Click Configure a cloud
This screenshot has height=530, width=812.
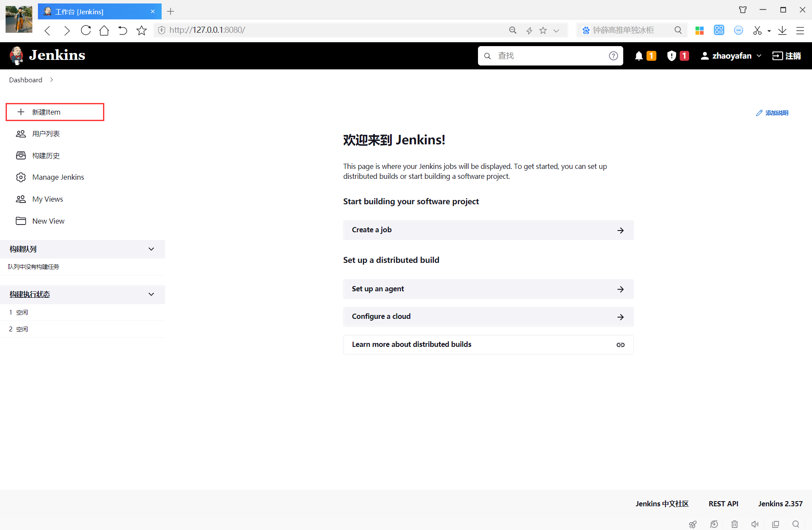click(488, 317)
